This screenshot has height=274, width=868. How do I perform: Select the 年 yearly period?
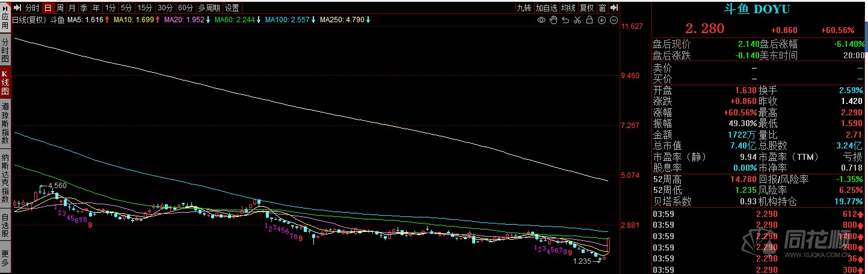pyautogui.click(x=96, y=8)
